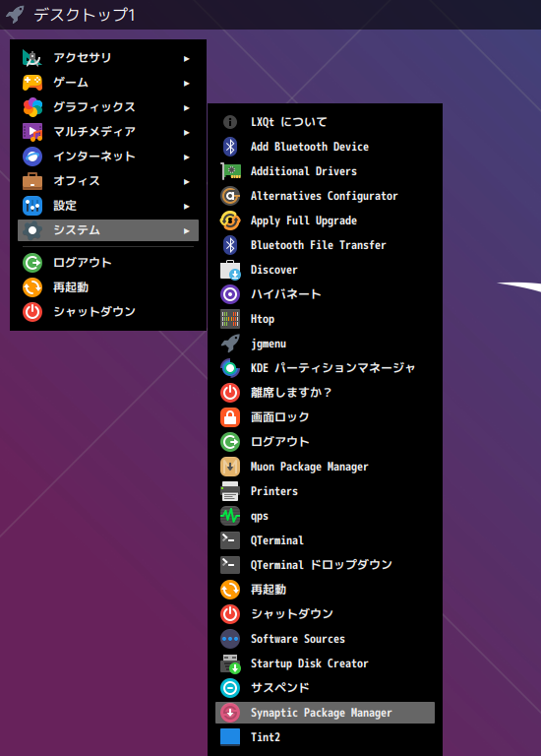Click the QTerminal icon

[230, 540]
